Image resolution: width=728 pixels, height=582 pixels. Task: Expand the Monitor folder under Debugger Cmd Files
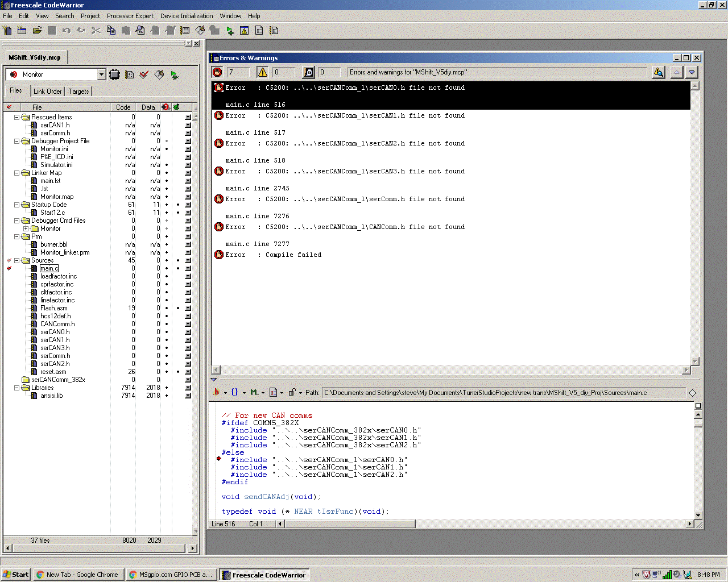pyautogui.click(x=26, y=228)
